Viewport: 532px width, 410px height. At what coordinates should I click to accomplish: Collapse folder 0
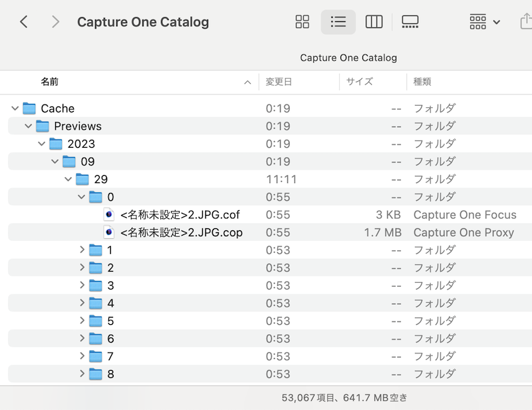click(81, 196)
